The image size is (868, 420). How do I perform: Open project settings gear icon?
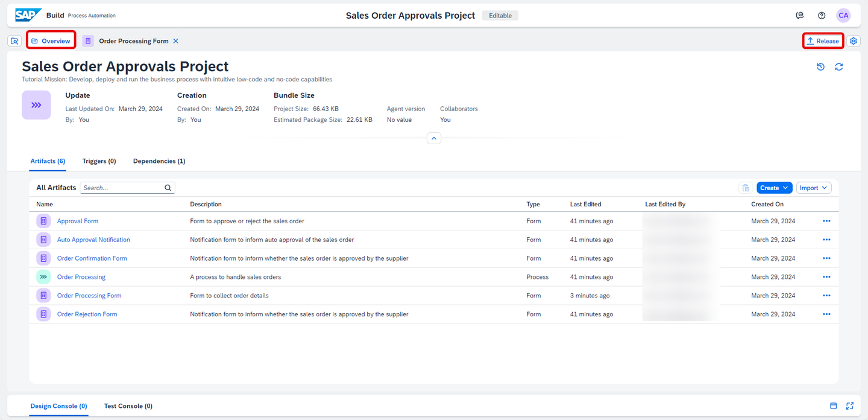854,41
